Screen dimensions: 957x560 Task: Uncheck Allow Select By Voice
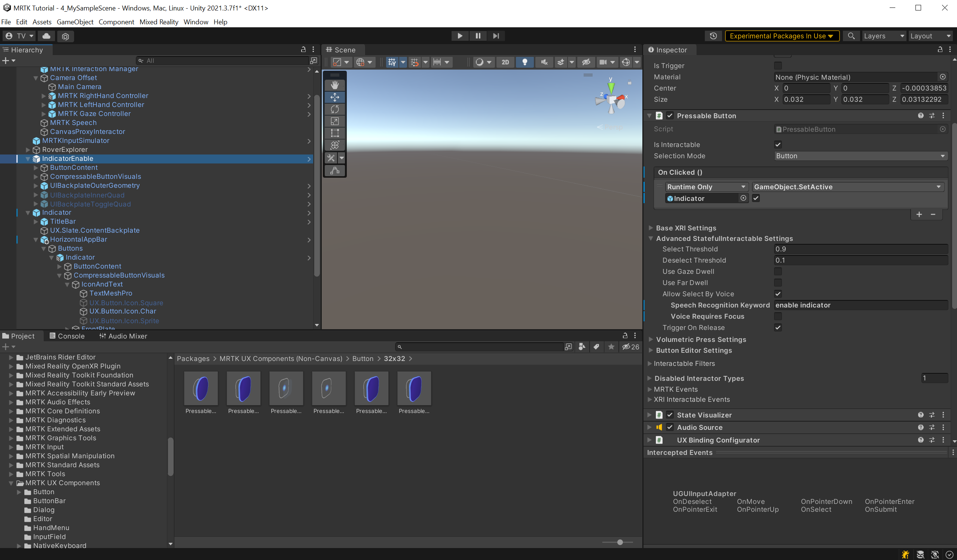click(778, 294)
